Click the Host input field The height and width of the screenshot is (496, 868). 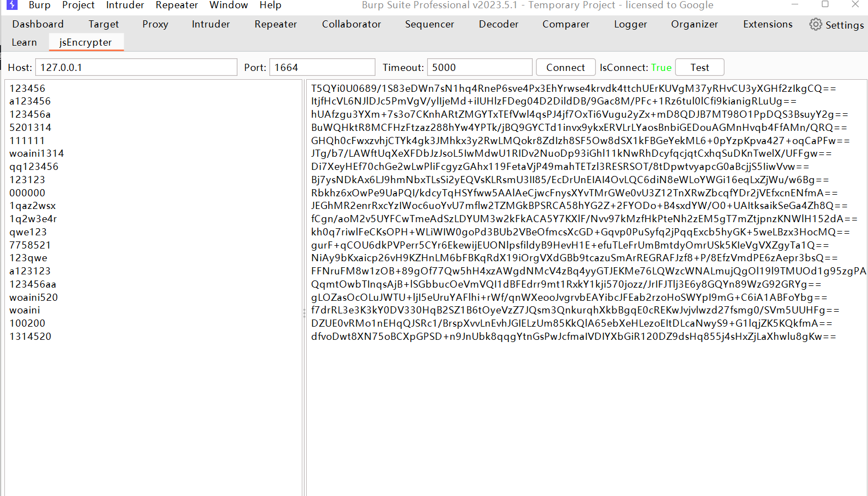(136, 68)
